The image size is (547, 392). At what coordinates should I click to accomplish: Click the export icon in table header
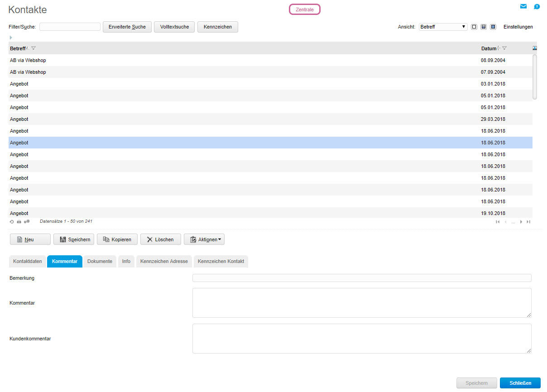point(535,48)
